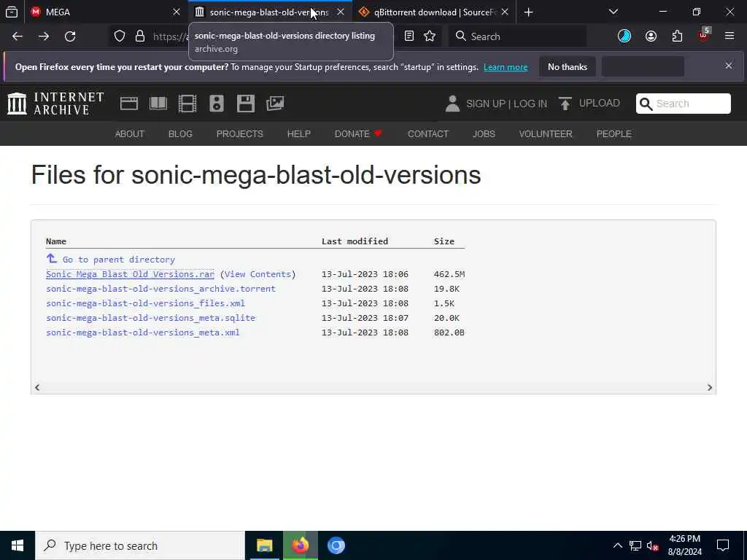
Task: Open the Internet Archive home logo
Action: 55,104
